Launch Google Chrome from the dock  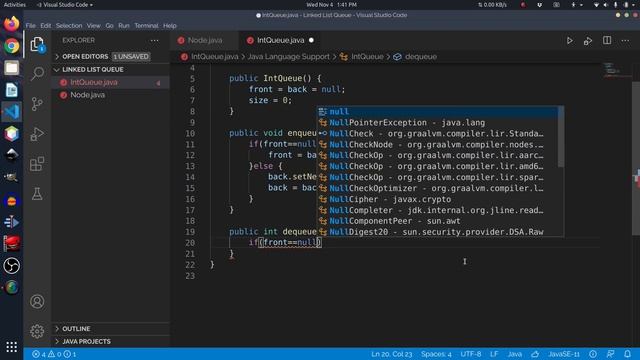(11, 46)
